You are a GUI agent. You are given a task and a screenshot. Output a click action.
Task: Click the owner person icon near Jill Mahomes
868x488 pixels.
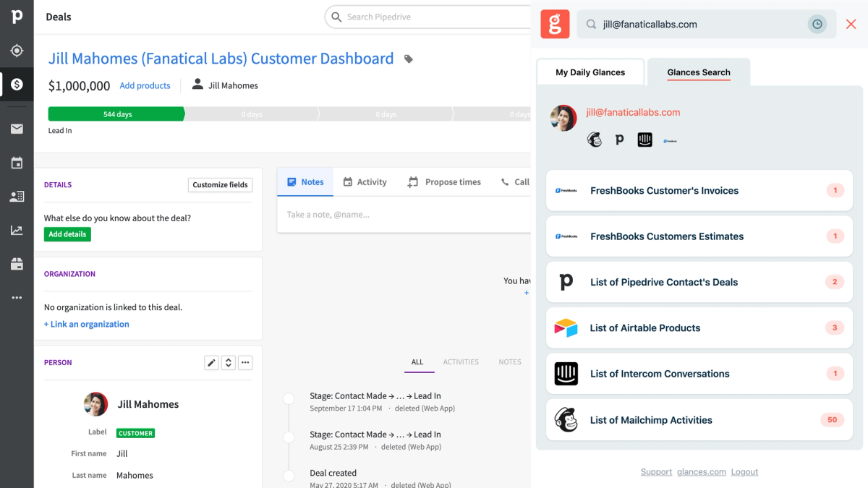pyautogui.click(x=197, y=85)
